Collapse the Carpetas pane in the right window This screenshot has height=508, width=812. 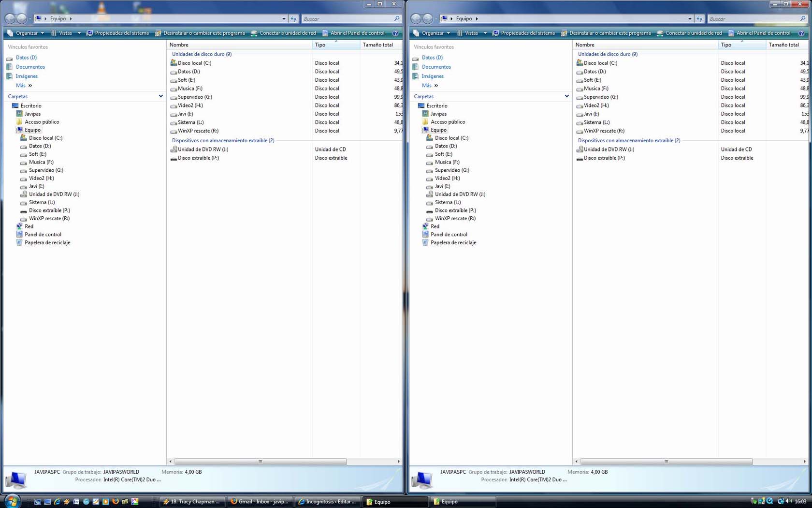pos(566,96)
